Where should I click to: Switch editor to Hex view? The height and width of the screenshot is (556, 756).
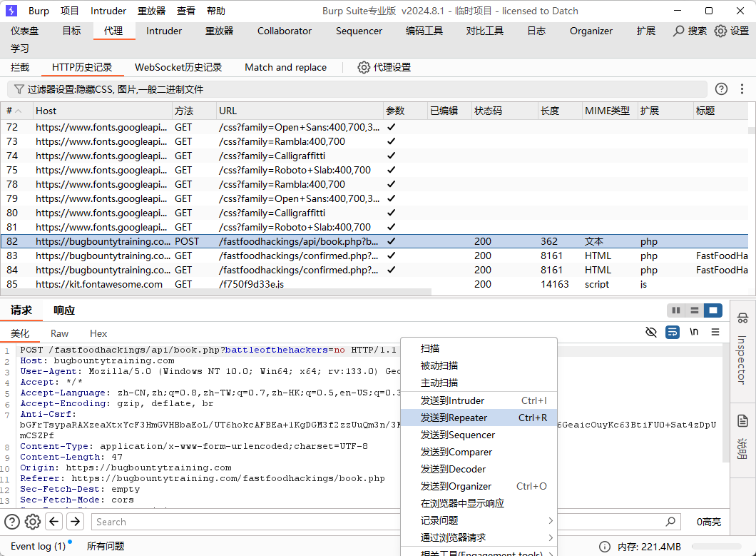[x=98, y=333]
